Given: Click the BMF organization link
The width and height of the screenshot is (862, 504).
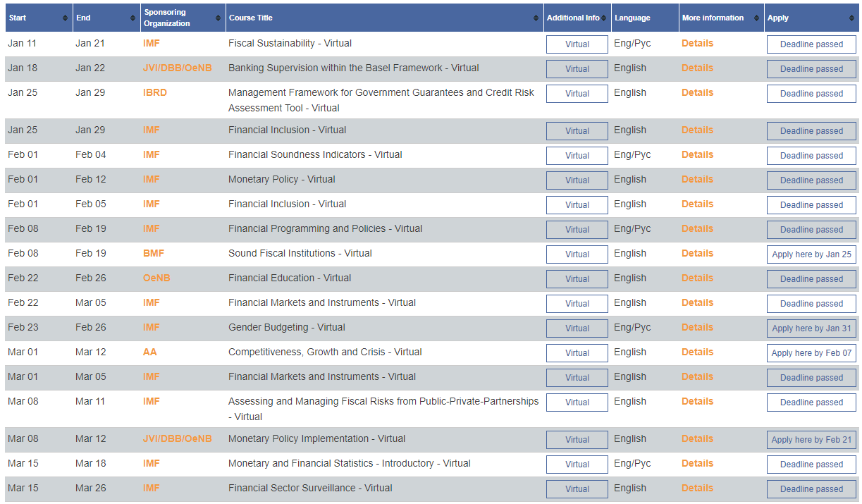Looking at the screenshot, I should coord(154,253).
